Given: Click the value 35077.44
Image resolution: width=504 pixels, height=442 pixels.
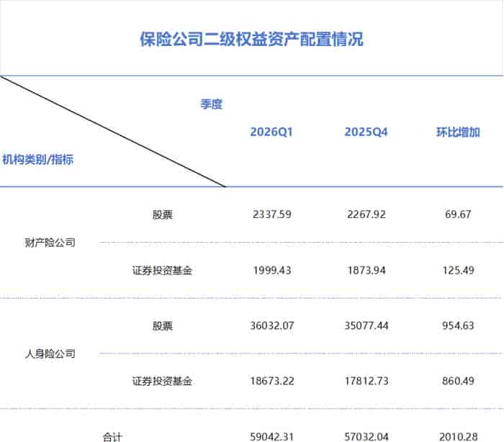Looking at the screenshot, I should click(366, 325).
